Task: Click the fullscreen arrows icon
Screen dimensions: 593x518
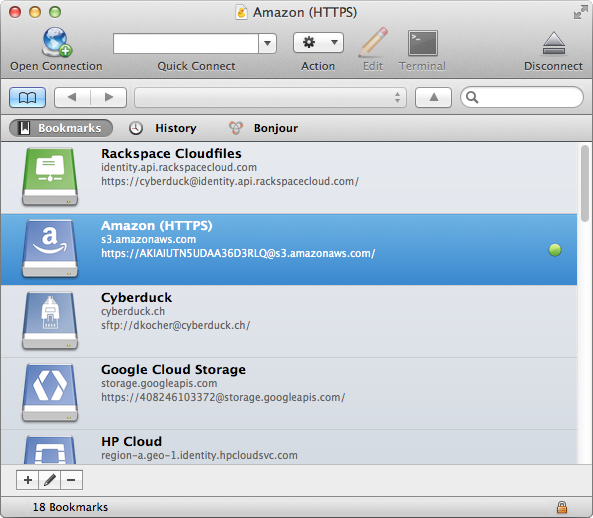Action: [581, 12]
